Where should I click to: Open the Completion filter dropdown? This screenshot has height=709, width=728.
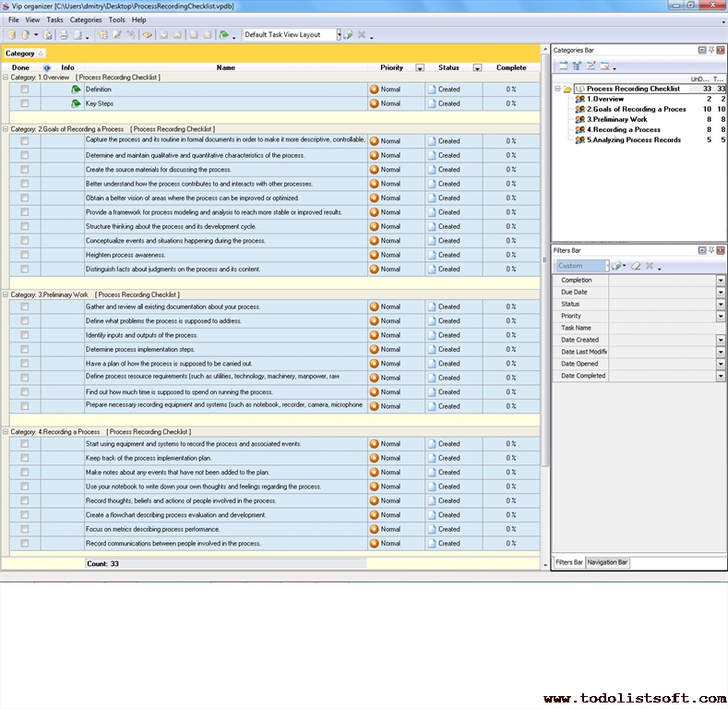click(721, 280)
